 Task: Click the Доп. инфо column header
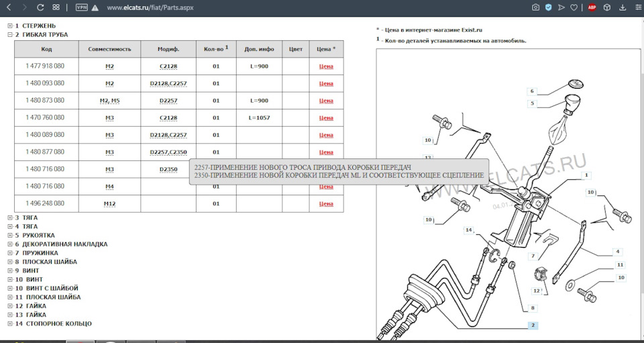point(259,49)
